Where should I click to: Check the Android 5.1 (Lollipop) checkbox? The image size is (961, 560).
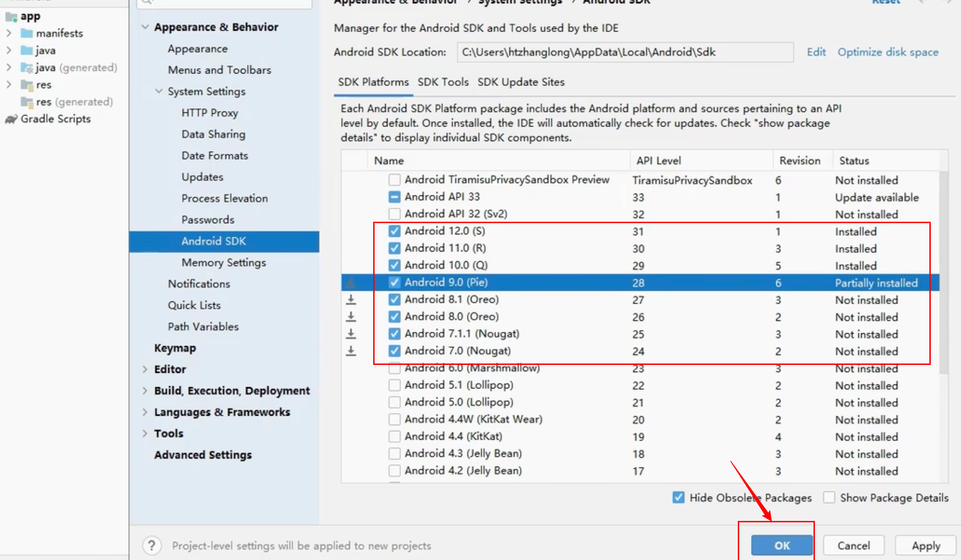pos(394,385)
